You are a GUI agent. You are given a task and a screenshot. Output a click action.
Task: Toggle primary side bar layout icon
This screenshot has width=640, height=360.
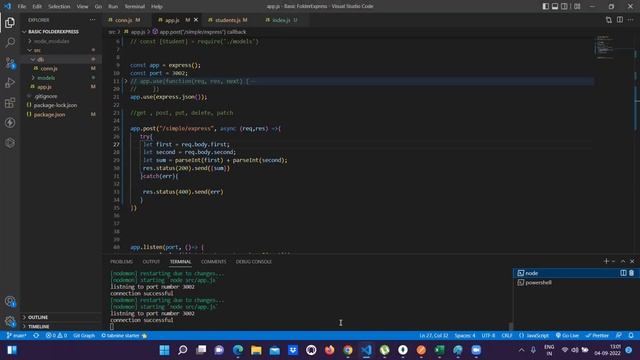(546, 6)
